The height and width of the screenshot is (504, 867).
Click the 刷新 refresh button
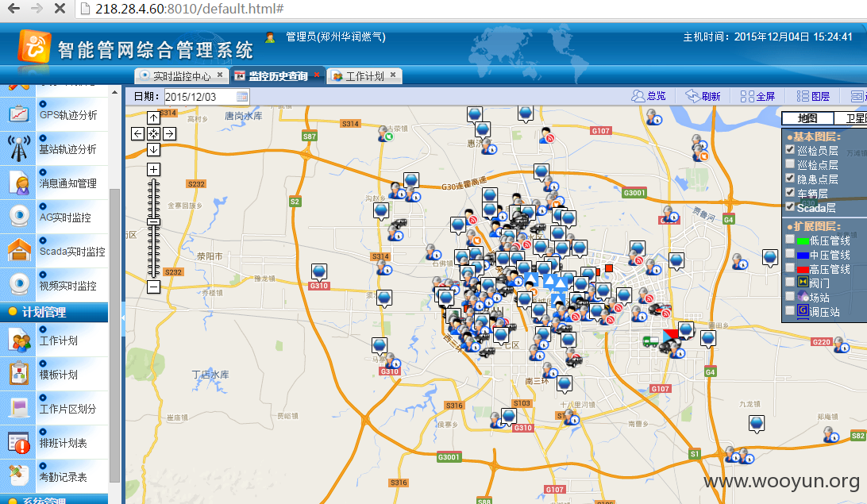point(703,96)
